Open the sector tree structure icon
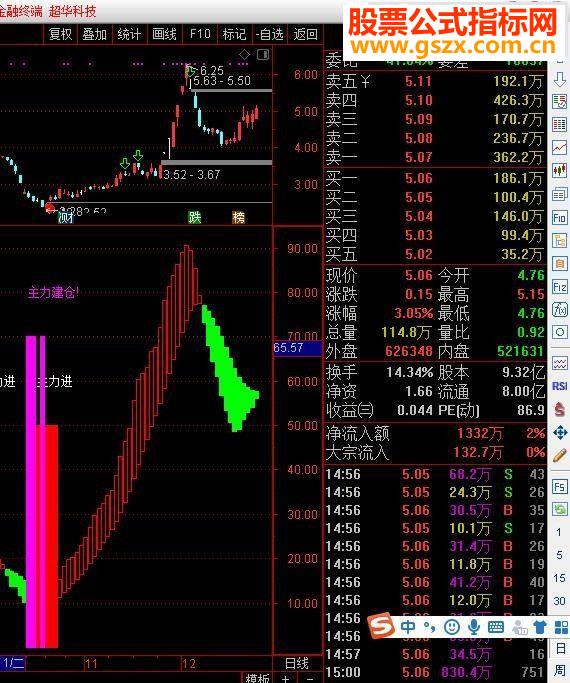 560,240
